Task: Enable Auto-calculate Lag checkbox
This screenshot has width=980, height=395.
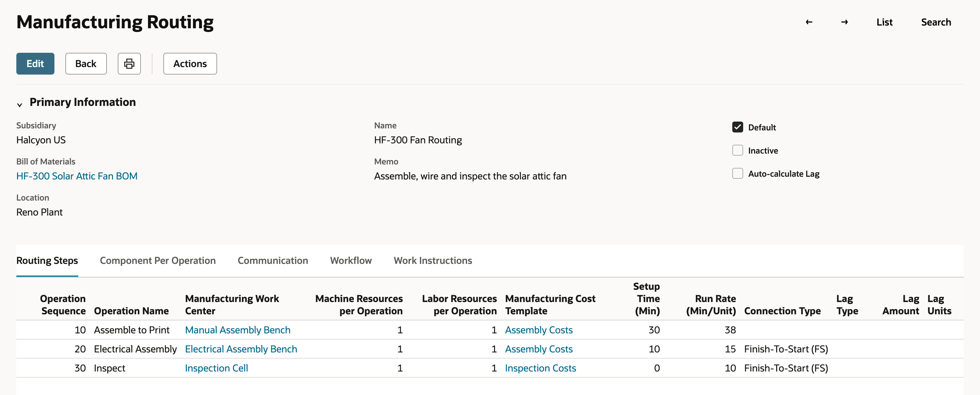Action: click(737, 174)
